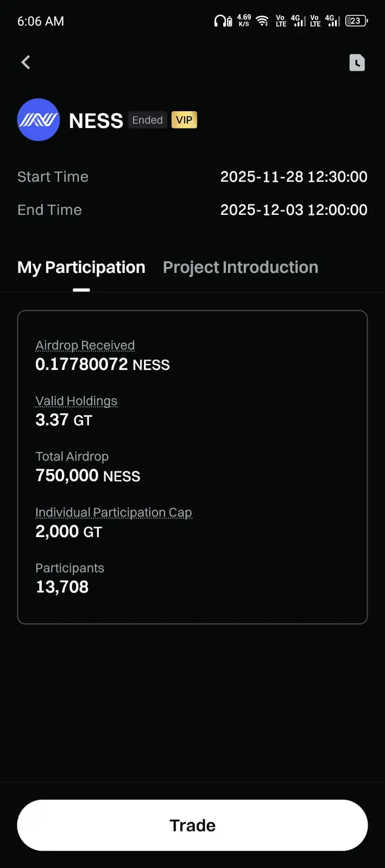The image size is (385, 868).
Task: Tap the back arrow icon
Action: click(x=26, y=62)
